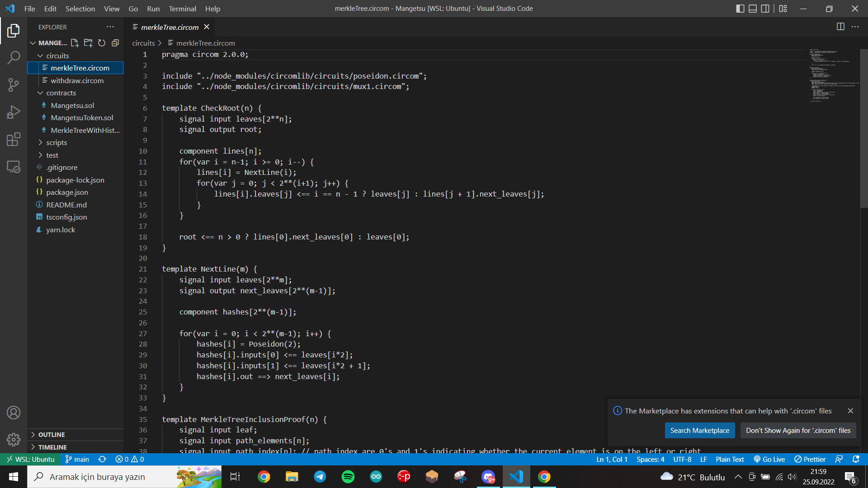Open yarn.lock file
Viewport: 868px width, 488px height.
75,230
